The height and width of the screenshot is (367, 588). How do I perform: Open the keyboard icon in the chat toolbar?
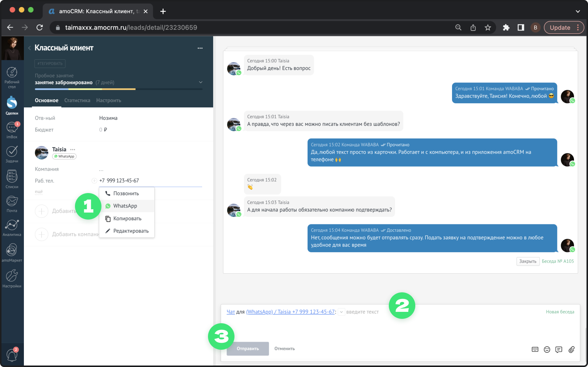535,349
